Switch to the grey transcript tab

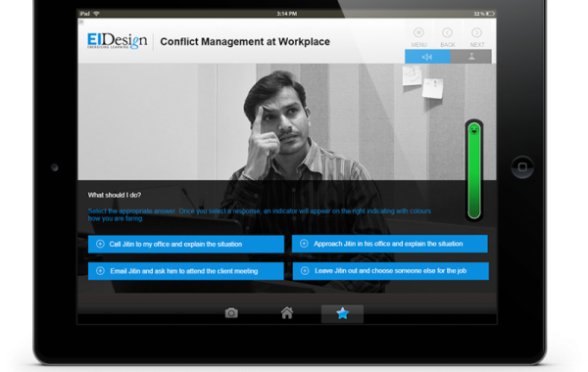pos(471,57)
